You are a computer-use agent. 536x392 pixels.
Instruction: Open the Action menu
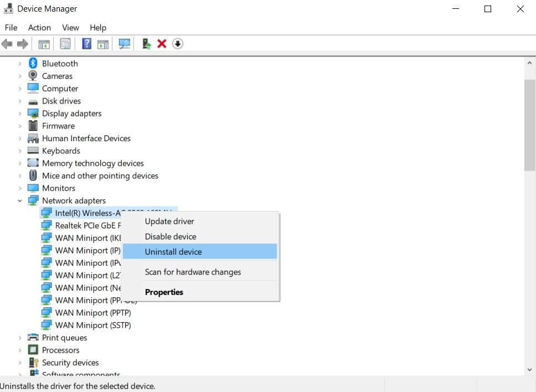[39, 27]
